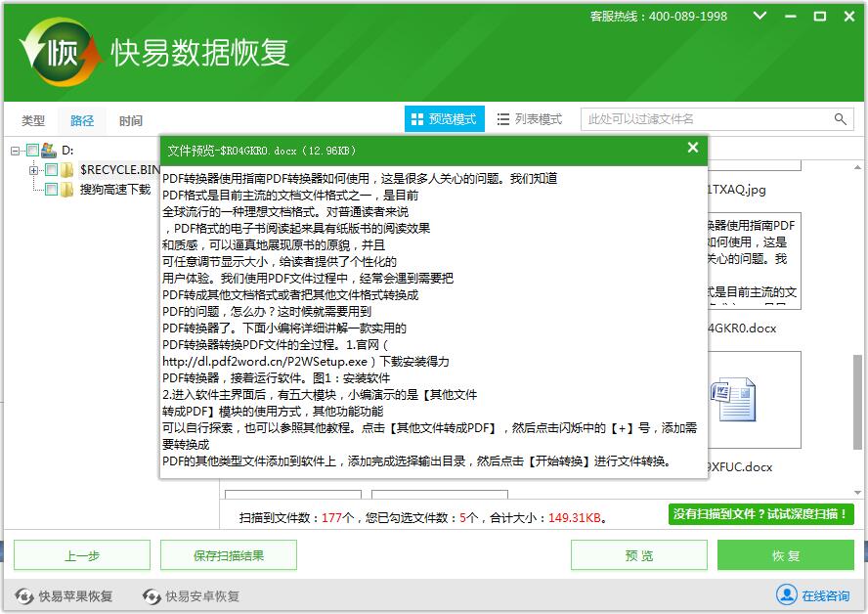Viewport: 868px width, 614px height.
Task: Click the file name filter input field
Action: click(x=704, y=119)
